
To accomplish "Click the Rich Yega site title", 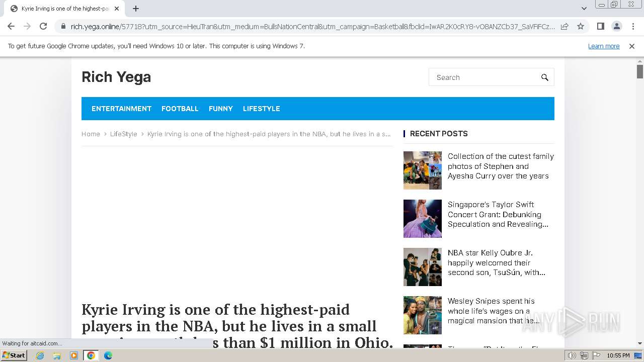I will tap(116, 77).
